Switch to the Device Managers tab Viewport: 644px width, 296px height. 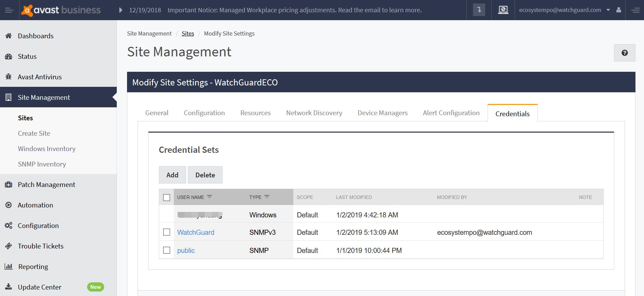[x=382, y=113]
